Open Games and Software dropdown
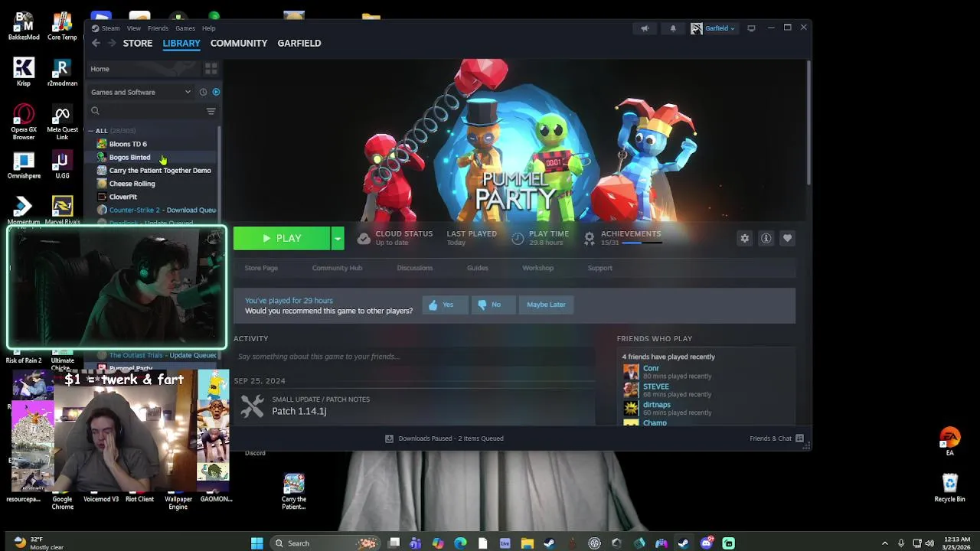Screen dimensions: 980x551 [140, 92]
